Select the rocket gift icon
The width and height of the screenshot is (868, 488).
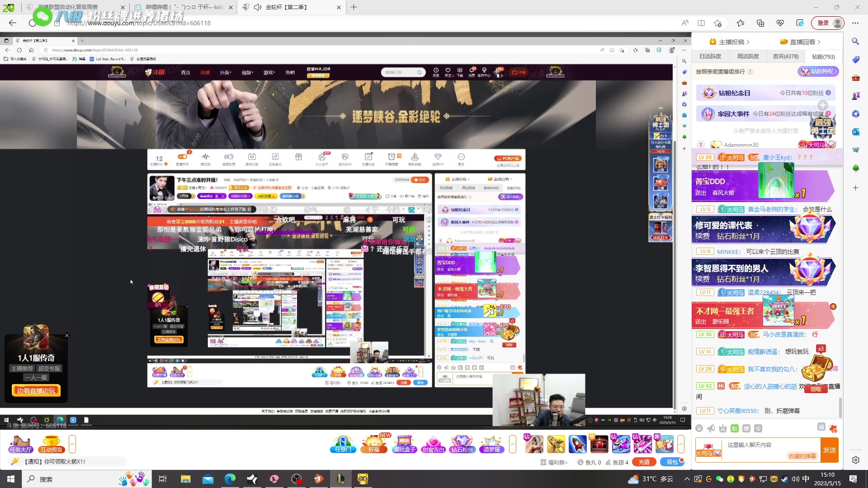click(577, 444)
